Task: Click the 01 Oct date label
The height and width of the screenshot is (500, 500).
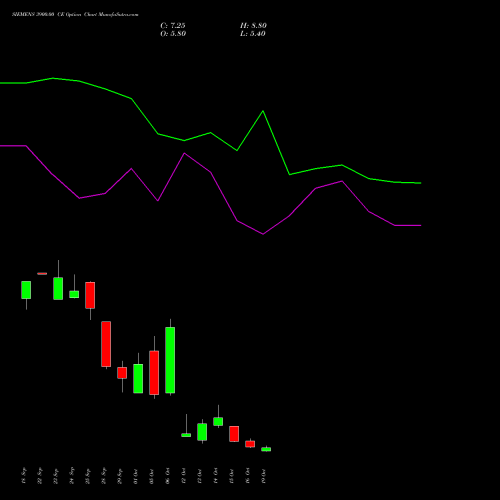Action: [x=136, y=476]
